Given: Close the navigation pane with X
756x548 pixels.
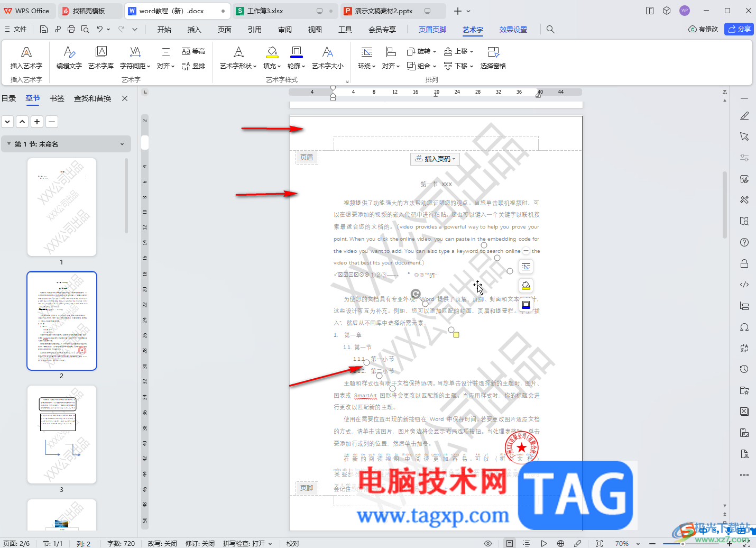Looking at the screenshot, I should click(x=125, y=98).
